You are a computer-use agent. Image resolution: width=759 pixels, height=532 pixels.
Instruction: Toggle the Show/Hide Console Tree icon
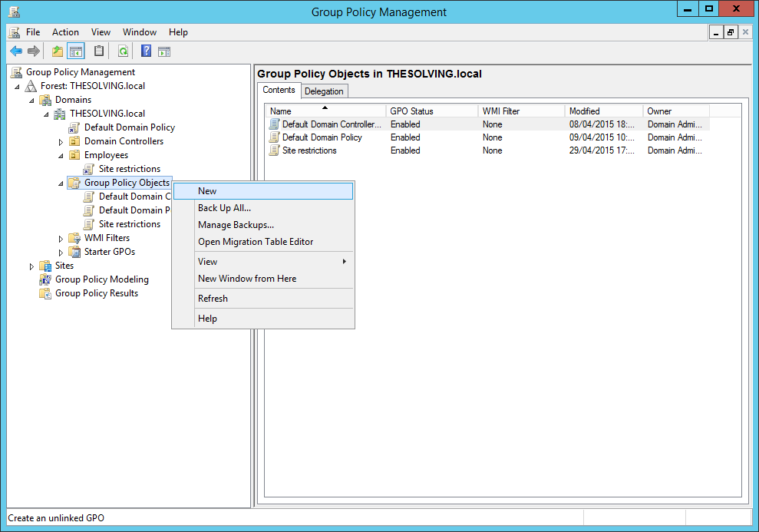click(76, 51)
